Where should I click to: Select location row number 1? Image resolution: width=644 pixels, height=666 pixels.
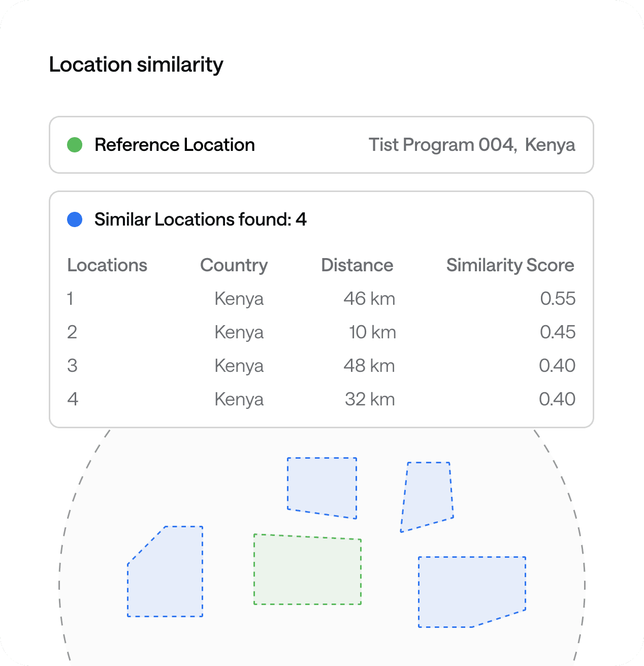(x=71, y=299)
